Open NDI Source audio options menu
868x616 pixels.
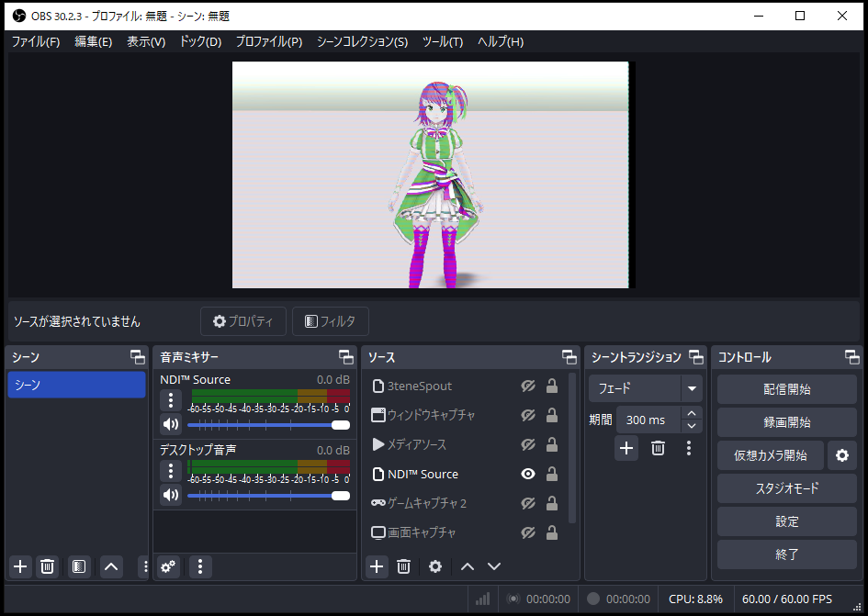click(171, 399)
